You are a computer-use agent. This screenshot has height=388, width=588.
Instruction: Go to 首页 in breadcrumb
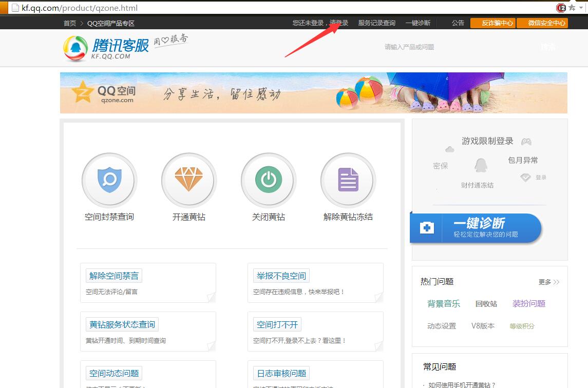pos(70,23)
